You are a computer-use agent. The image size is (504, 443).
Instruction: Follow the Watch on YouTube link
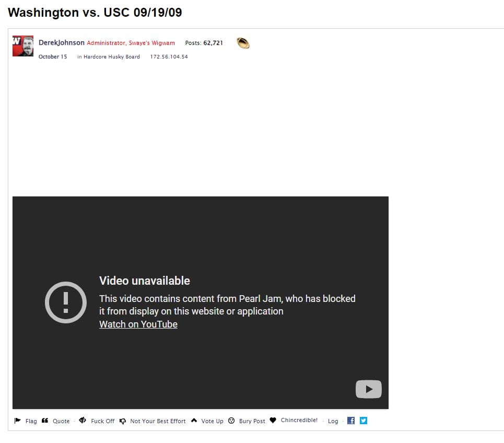pyautogui.click(x=138, y=324)
